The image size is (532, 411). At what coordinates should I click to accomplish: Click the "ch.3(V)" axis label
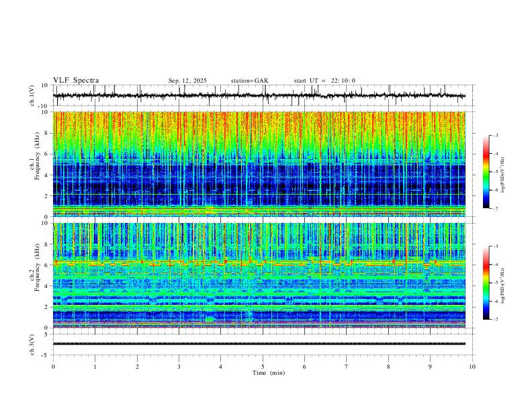pos(32,345)
